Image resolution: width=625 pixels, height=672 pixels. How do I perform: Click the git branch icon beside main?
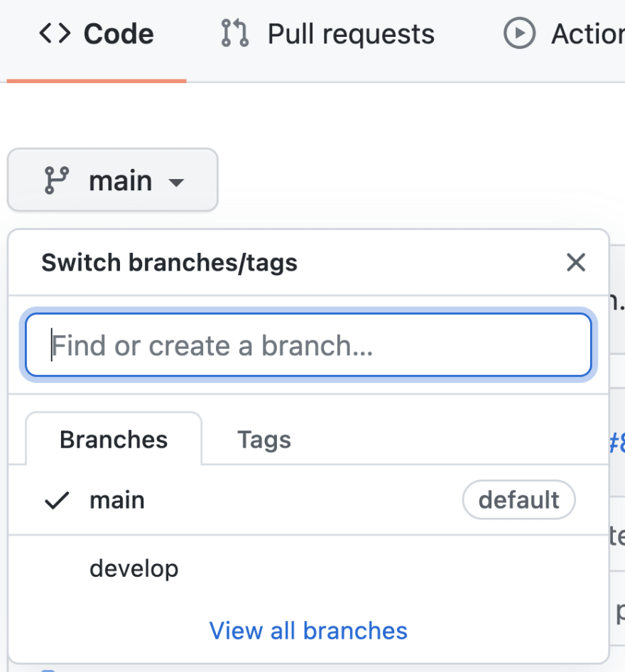pos(57,180)
